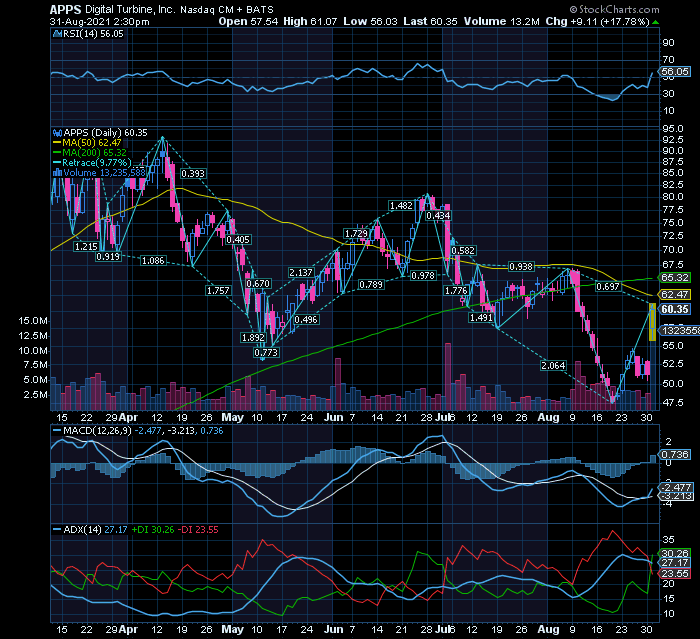
Task: Click the RSI(14) 56.05 indicator label
Action: (x=88, y=34)
